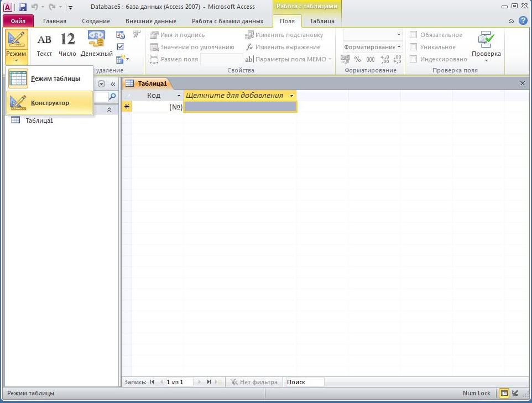Click decrease decimal places icon
This screenshot has height=403, width=532.
(x=397, y=59)
